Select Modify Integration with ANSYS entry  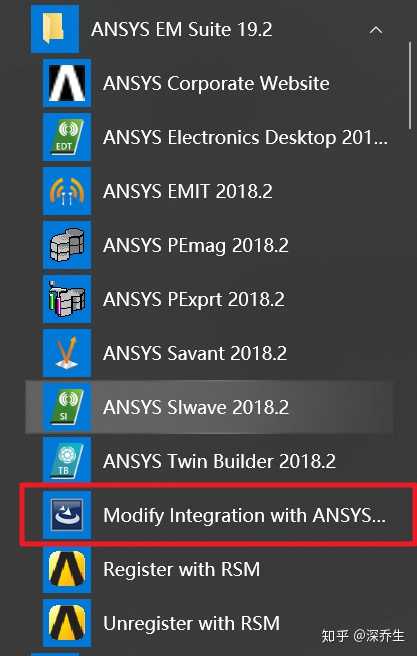point(218,515)
